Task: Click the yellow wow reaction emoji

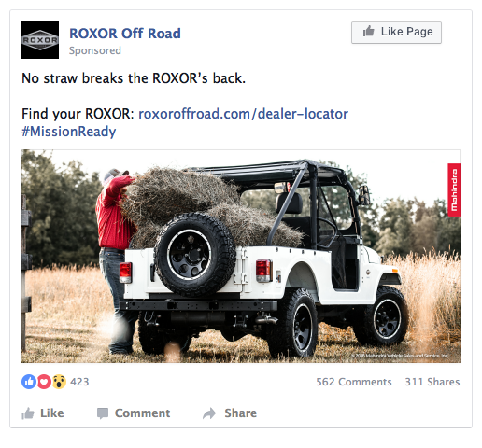Action: coord(59,382)
